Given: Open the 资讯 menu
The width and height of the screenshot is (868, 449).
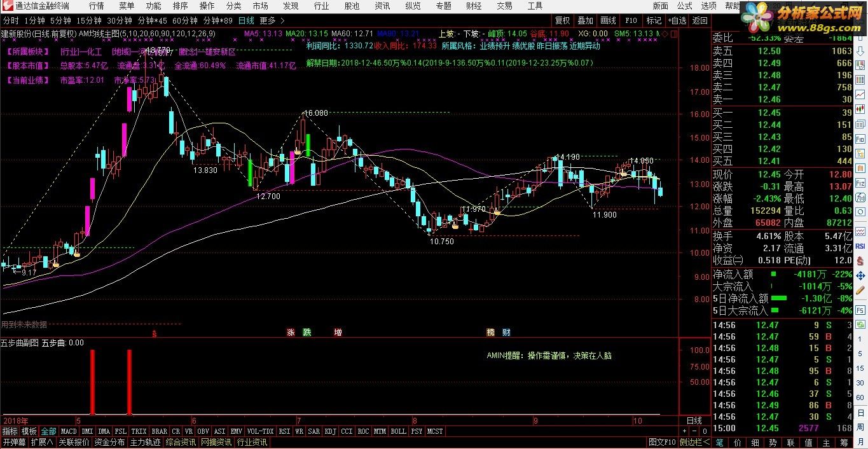Looking at the screenshot, I should tap(382, 6).
